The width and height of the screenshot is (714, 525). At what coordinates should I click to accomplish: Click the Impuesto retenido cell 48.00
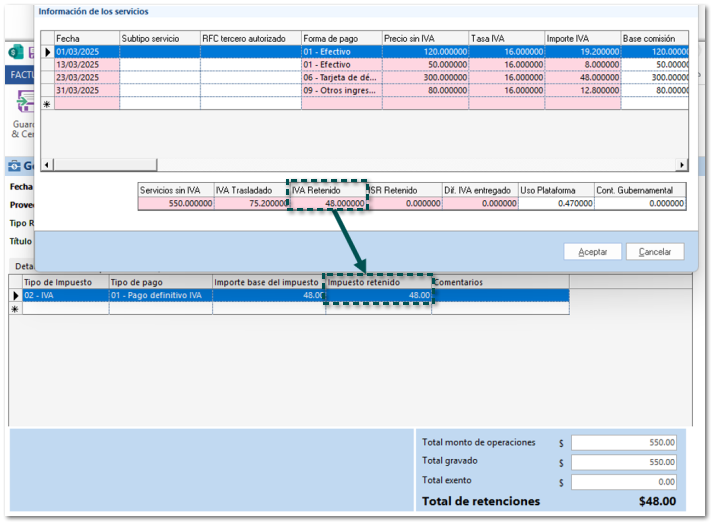pos(379,296)
